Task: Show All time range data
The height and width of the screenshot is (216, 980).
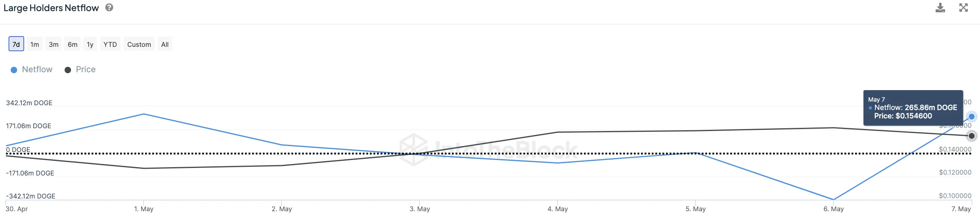Action: point(165,44)
